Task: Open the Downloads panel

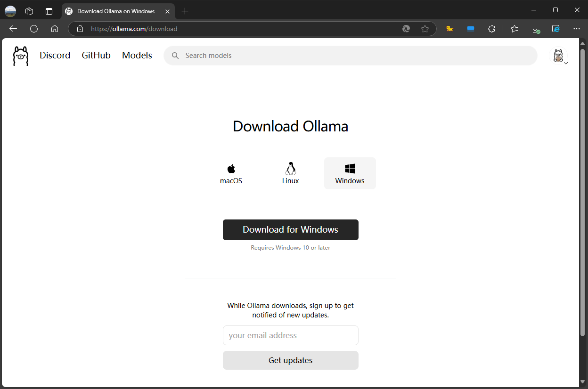Action: tap(536, 29)
